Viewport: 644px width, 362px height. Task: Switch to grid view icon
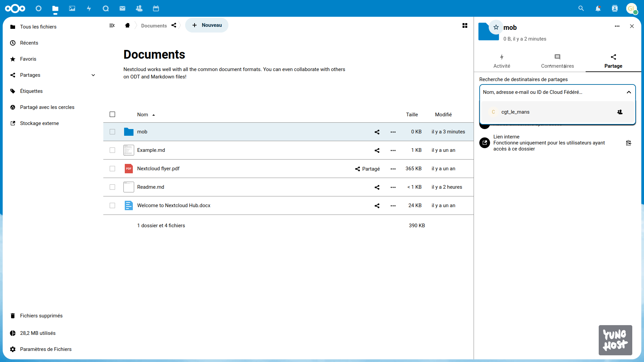click(465, 25)
